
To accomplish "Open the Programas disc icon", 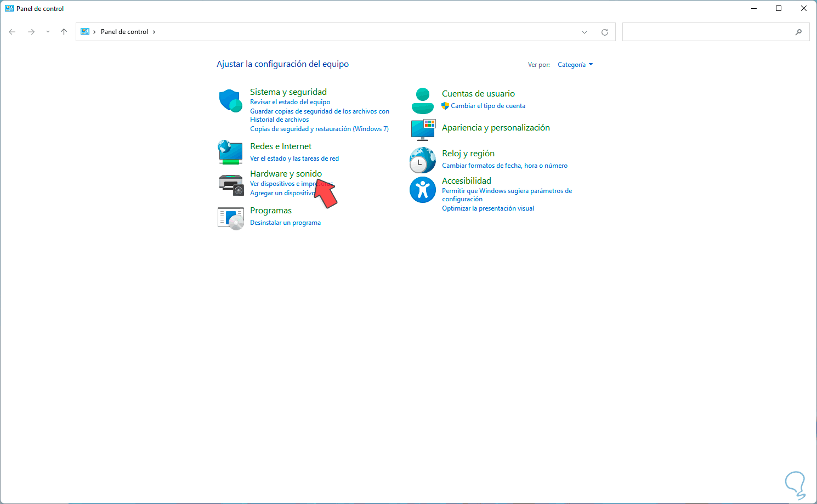I will tap(231, 218).
